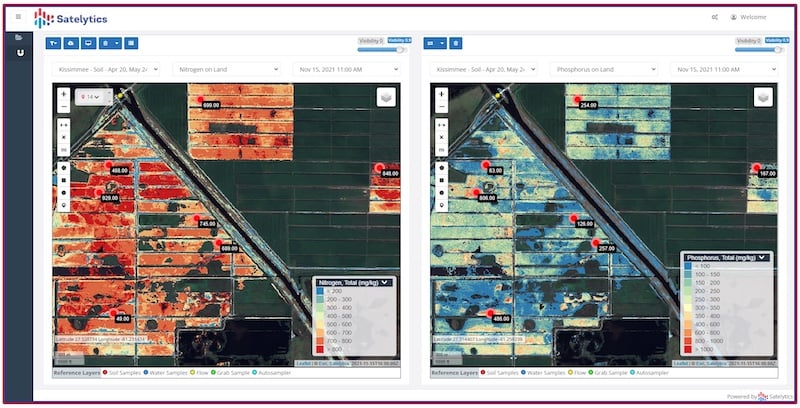Open the Welcome user menu
The width and height of the screenshot is (800, 408).
(751, 17)
